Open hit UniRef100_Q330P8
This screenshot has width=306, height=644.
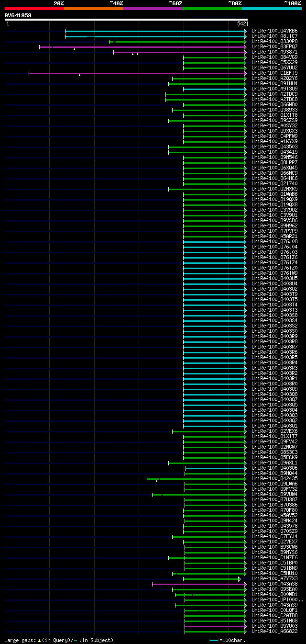tap(274, 42)
